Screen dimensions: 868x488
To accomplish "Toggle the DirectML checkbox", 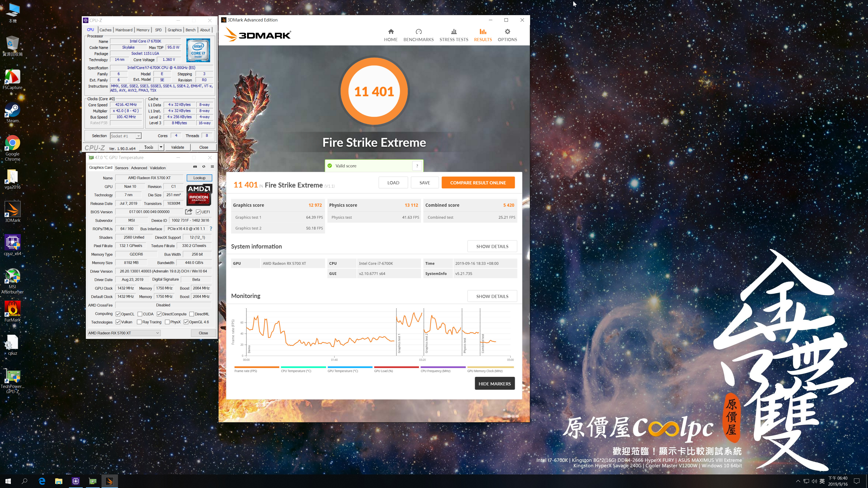I will tap(191, 314).
